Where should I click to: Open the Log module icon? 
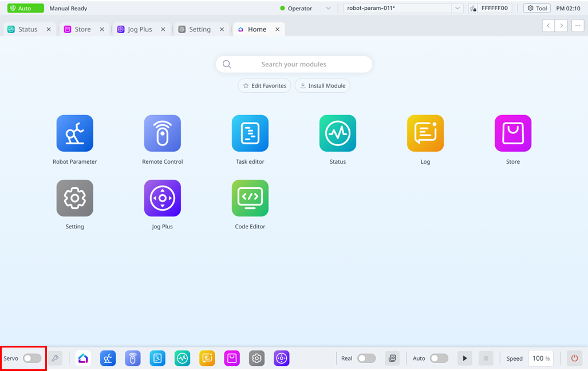(x=425, y=133)
